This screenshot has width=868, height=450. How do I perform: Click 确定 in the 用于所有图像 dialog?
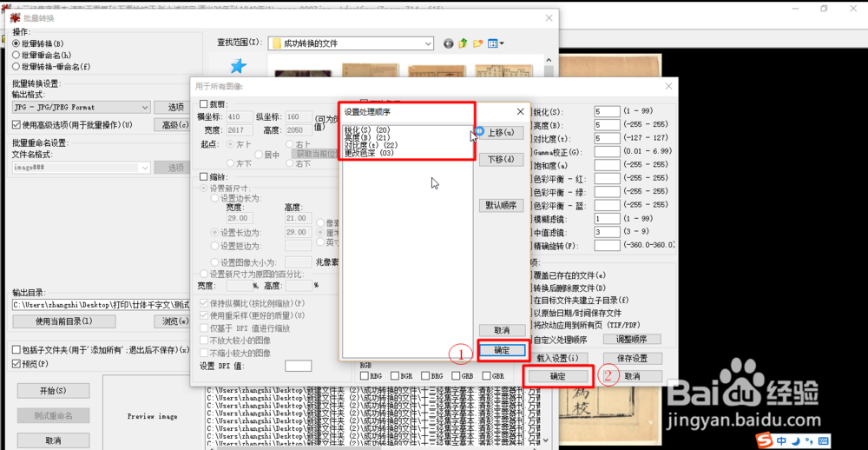[x=557, y=376]
